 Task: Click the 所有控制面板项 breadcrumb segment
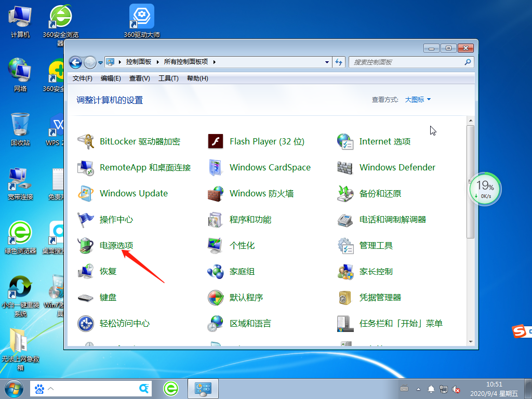pos(186,62)
